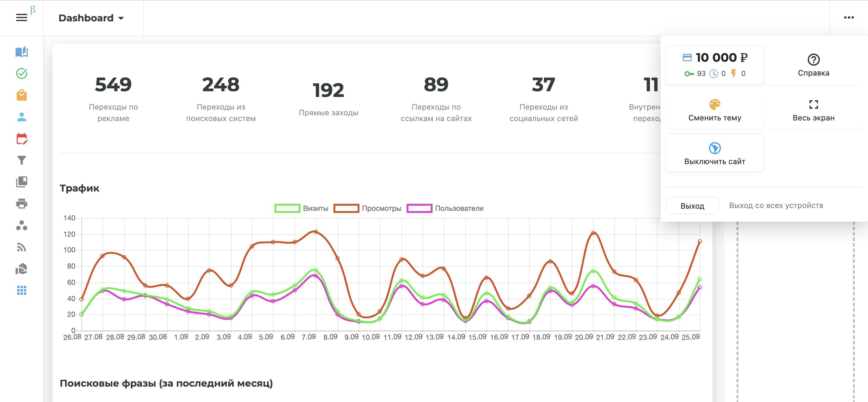Screen dimensions: 868x402
Task: Open the orange shopping bag icon
Action: 22,95
